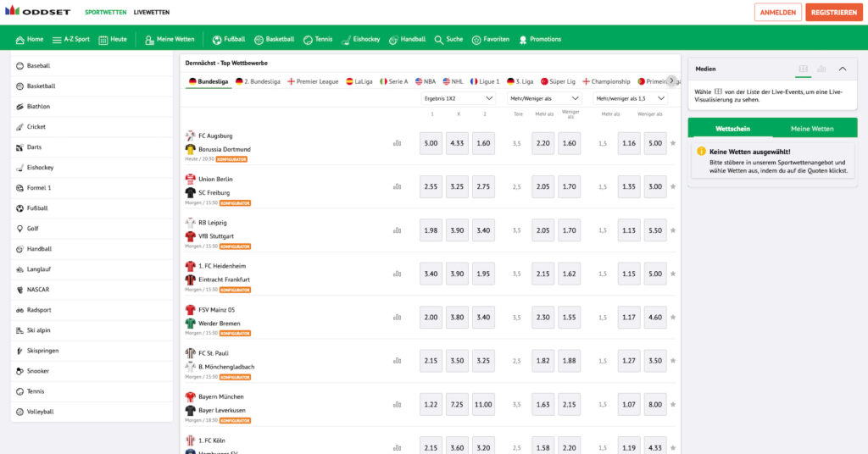This screenshot has height=454, width=868.
Task: Favorite the 1. FC Köln match
Action: tap(673, 448)
